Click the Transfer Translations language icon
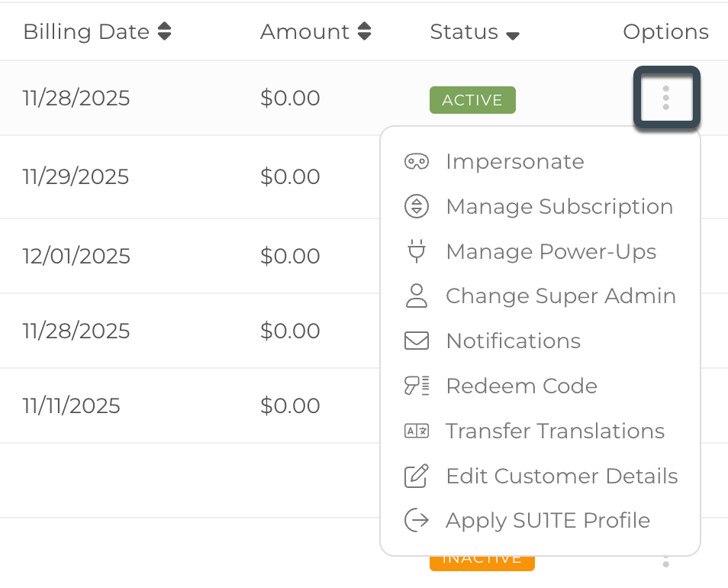 (x=417, y=431)
